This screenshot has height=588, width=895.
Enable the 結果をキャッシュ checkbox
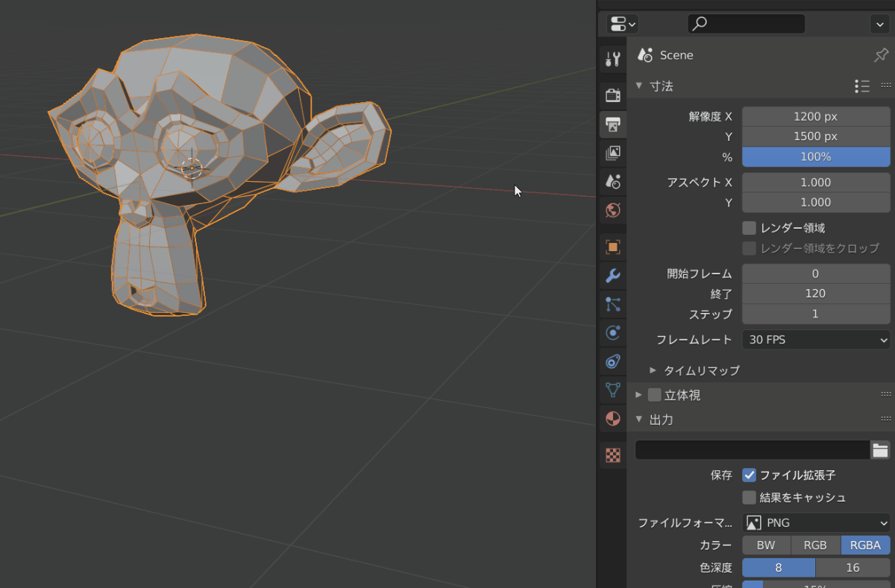(750, 497)
